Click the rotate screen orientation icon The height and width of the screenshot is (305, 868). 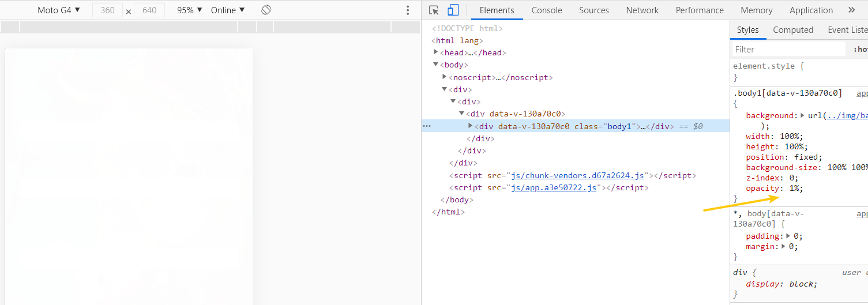266,10
